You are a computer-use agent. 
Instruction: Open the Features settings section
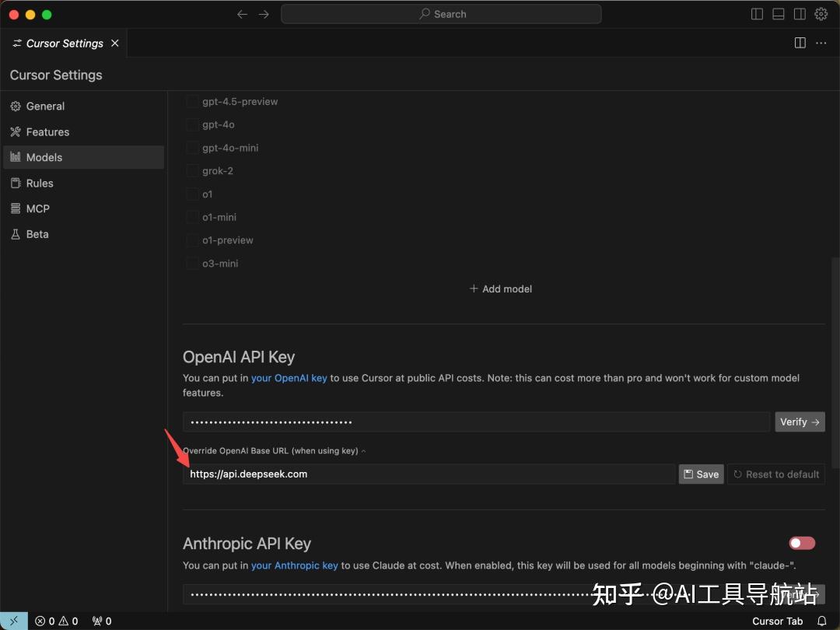[x=83, y=131]
